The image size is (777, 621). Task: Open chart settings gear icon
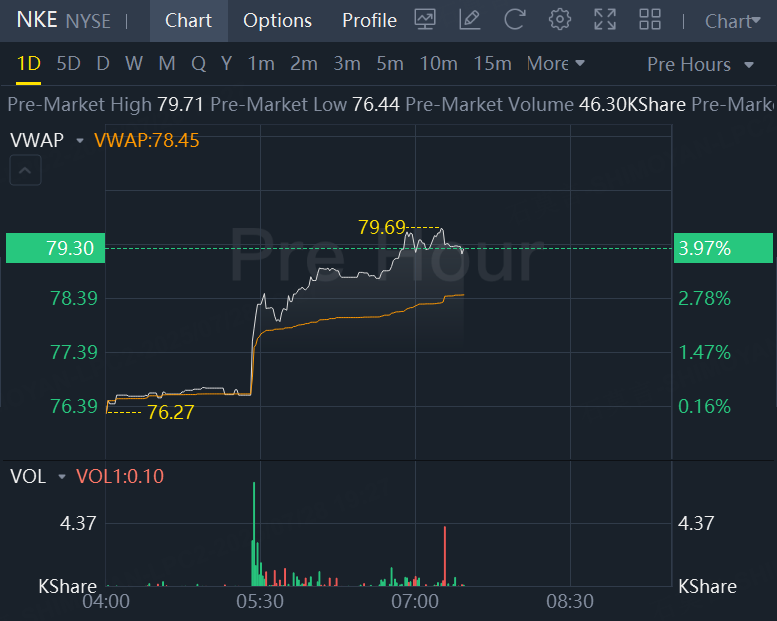559,20
